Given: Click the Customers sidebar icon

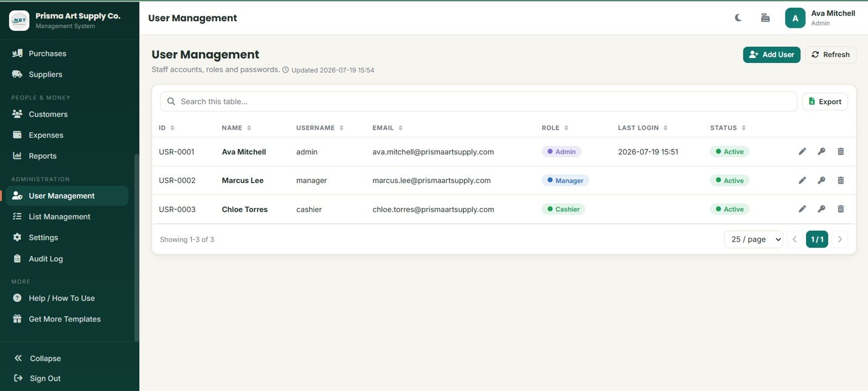Looking at the screenshot, I should (17, 114).
